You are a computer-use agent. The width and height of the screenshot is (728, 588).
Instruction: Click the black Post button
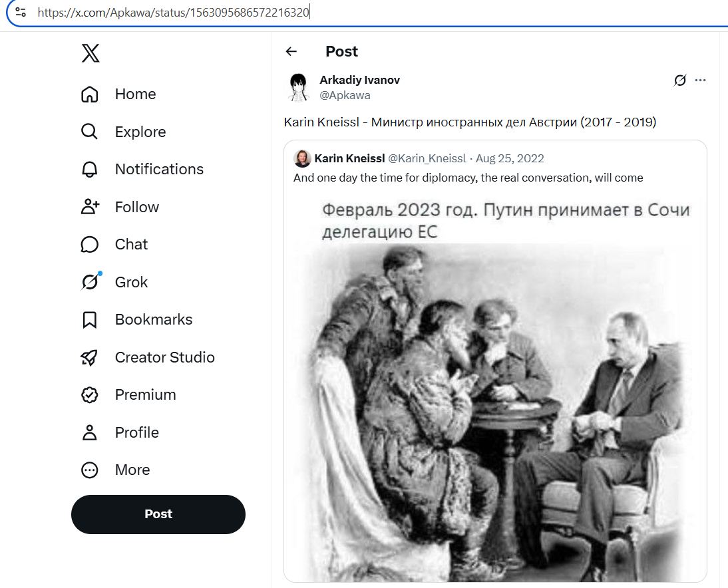pos(158,514)
